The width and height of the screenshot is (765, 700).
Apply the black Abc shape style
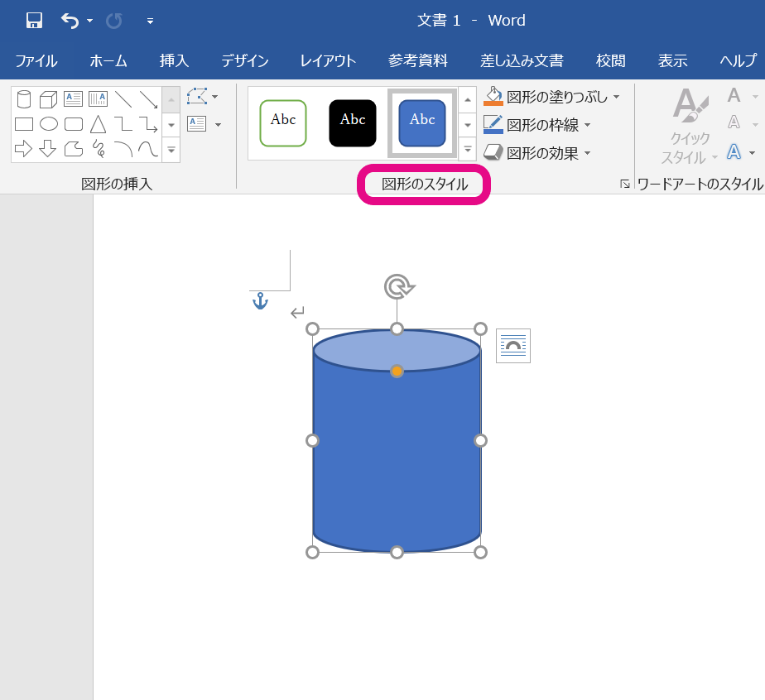click(353, 122)
